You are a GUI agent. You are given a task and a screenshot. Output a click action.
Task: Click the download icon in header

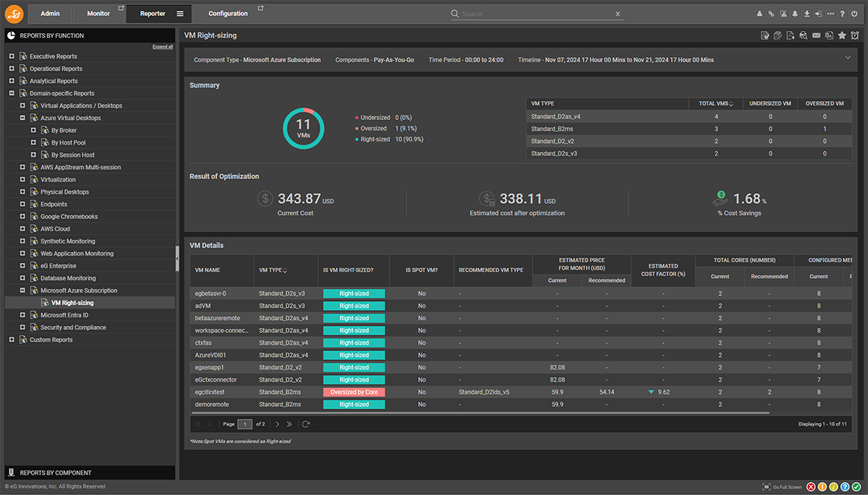pos(807,14)
